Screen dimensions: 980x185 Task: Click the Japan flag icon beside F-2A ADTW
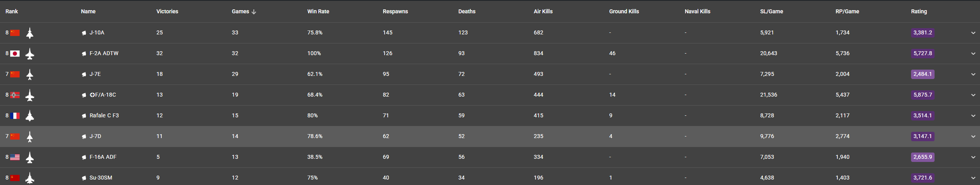point(15,54)
